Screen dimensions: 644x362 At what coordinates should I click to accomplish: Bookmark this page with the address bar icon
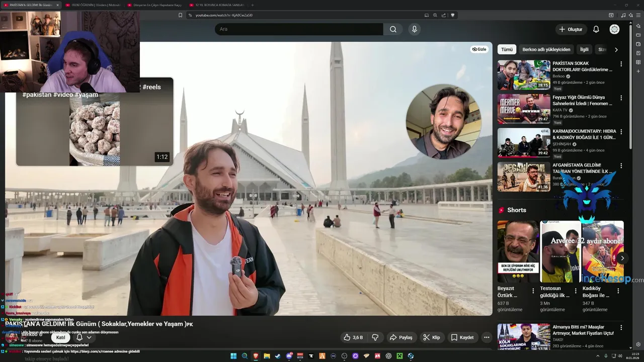click(180, 15)
